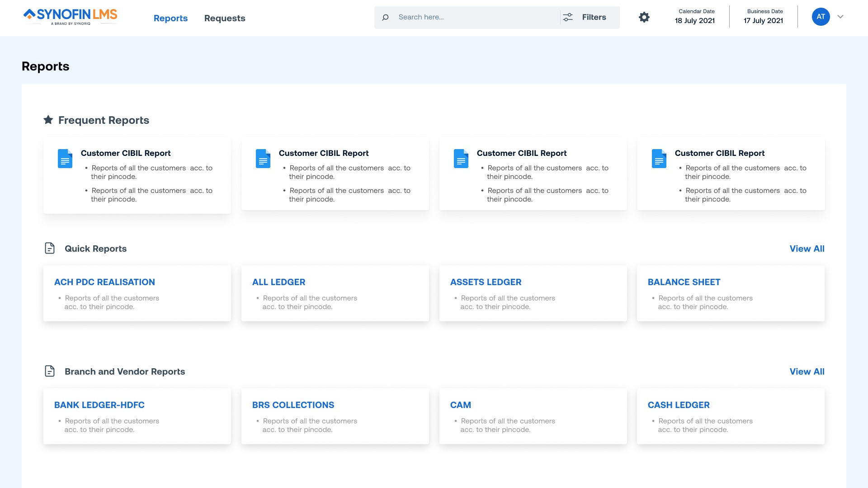The width and height of the screenshot is (868, 488).
Task: Click the Filters sliders icon
Action: tap(568, 17)
